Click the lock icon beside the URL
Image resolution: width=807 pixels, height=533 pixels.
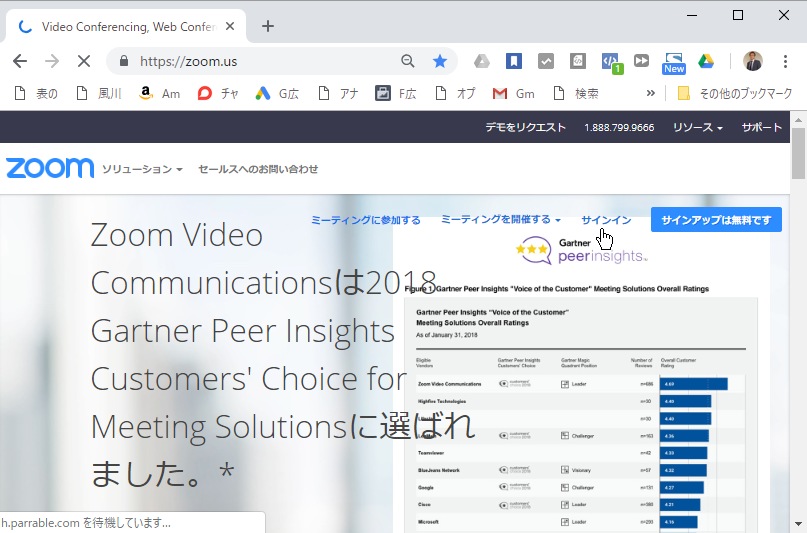124,61
